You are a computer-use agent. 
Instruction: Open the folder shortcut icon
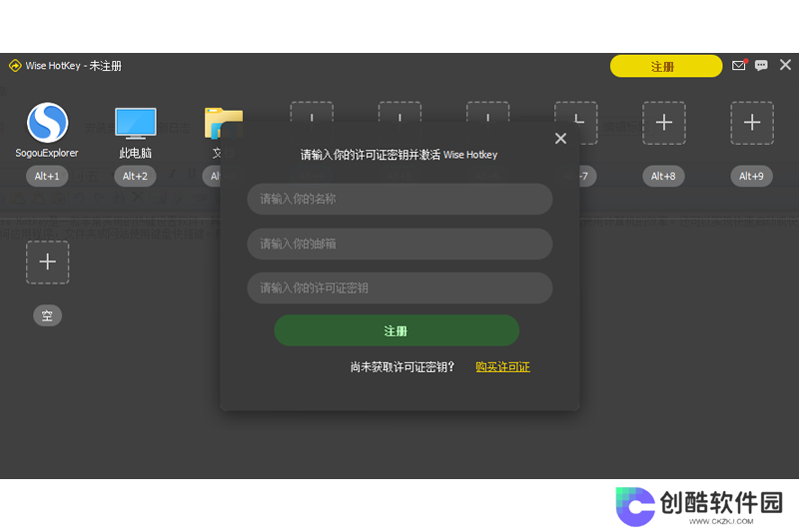click(x=223, y=123)
